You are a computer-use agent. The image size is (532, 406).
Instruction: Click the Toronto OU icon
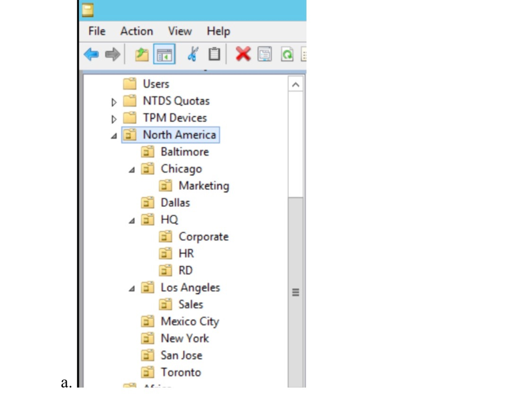(148, 372)
